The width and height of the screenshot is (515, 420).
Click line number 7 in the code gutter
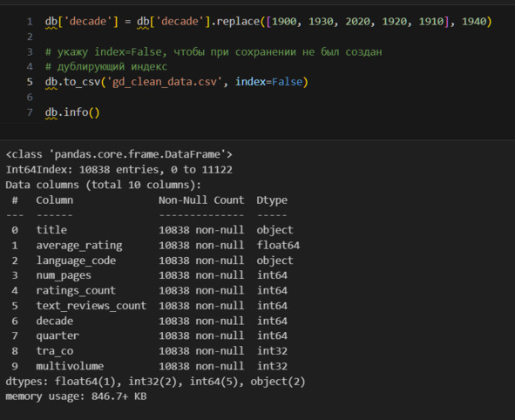tap(30, 112)
